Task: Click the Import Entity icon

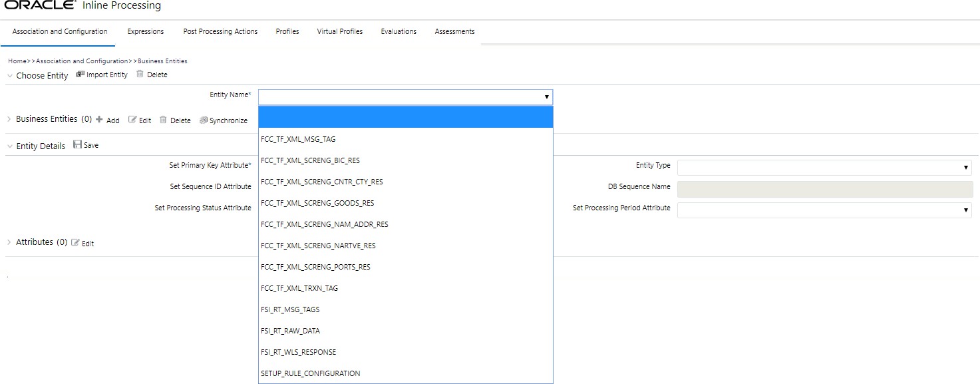Action: click(x=81, y=75)
